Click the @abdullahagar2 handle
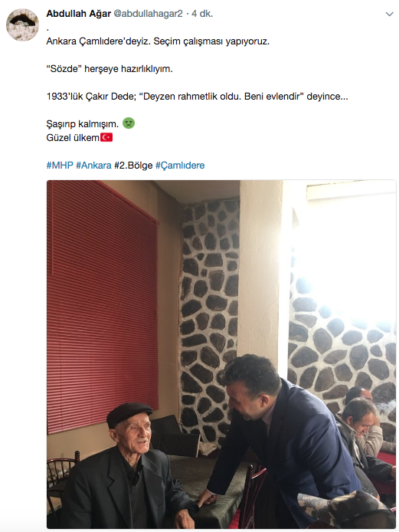This screenshot has height=532, width=399. click(x=148, y=14)
